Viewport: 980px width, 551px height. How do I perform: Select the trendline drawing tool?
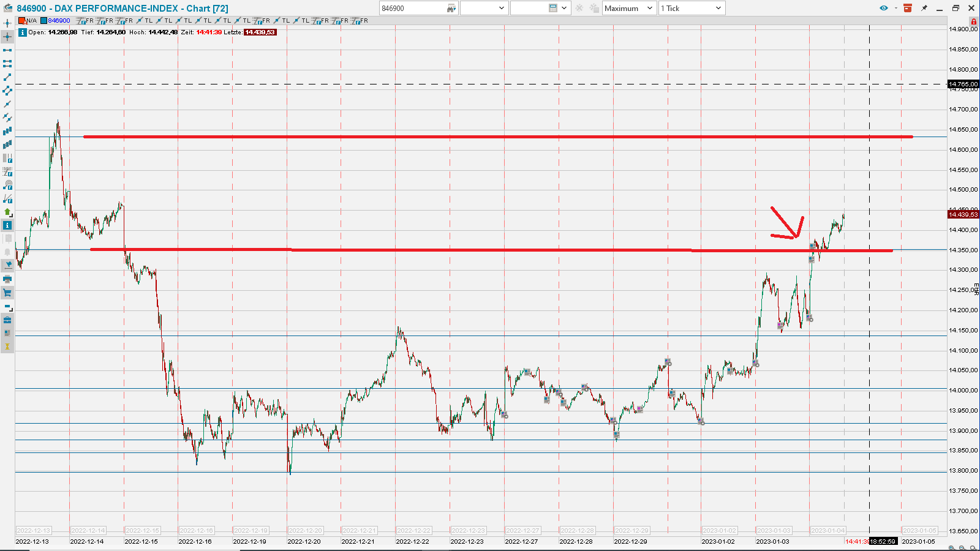pyautogui.click(x=7, y=77)
